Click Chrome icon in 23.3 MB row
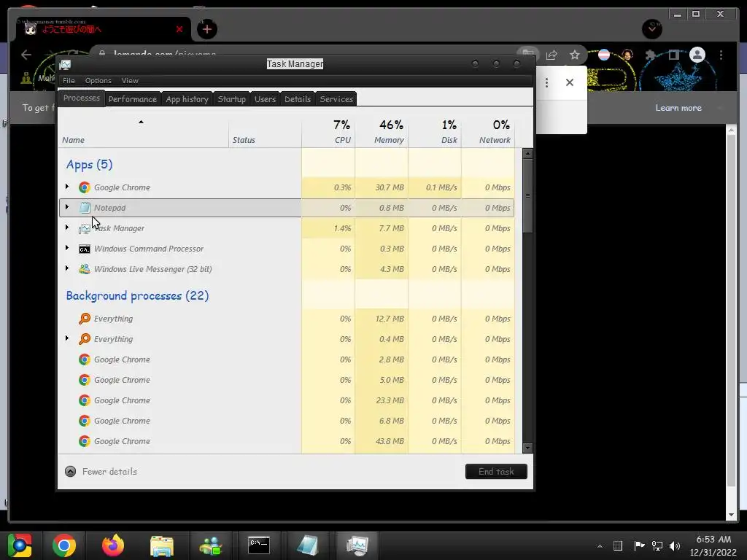Viewport: 747px width, 560px height. tap(85, 400)
